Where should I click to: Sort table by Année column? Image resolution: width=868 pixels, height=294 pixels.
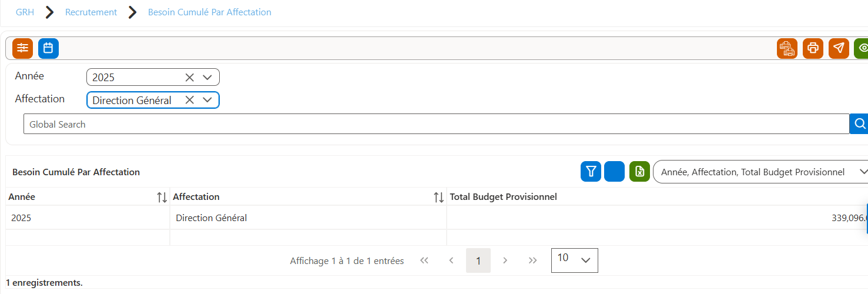(162, 198)
